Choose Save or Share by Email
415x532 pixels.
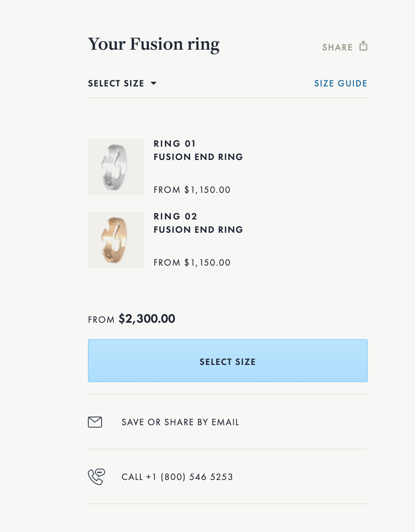coord(180,422)
